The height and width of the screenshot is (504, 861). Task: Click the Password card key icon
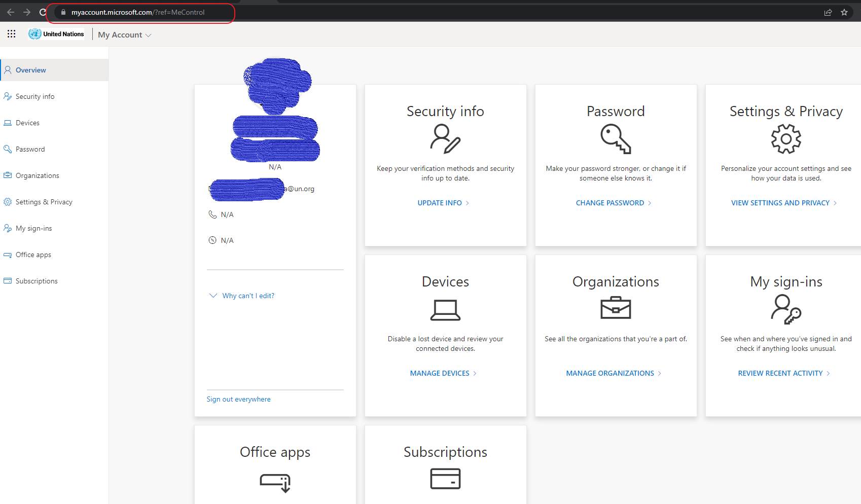coord(616,139)
